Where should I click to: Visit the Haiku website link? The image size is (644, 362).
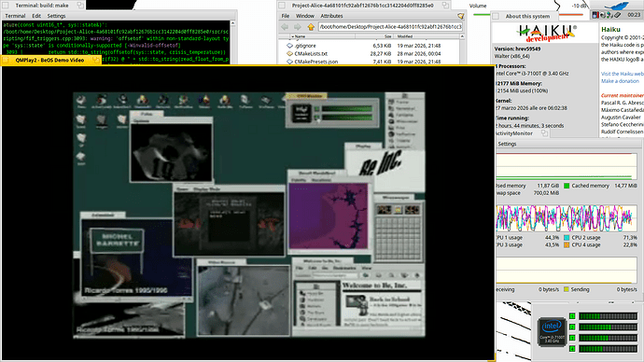[x=623, y=74]
